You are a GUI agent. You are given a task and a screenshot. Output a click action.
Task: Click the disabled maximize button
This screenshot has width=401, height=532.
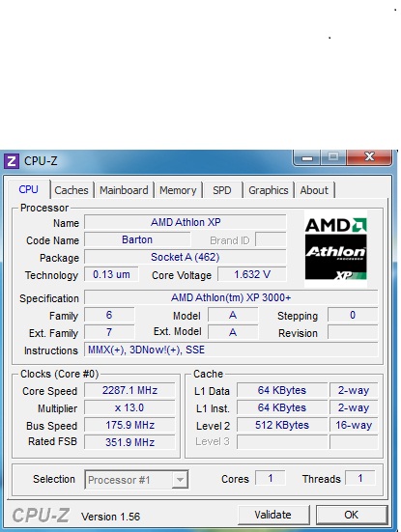tap(333, 157)
